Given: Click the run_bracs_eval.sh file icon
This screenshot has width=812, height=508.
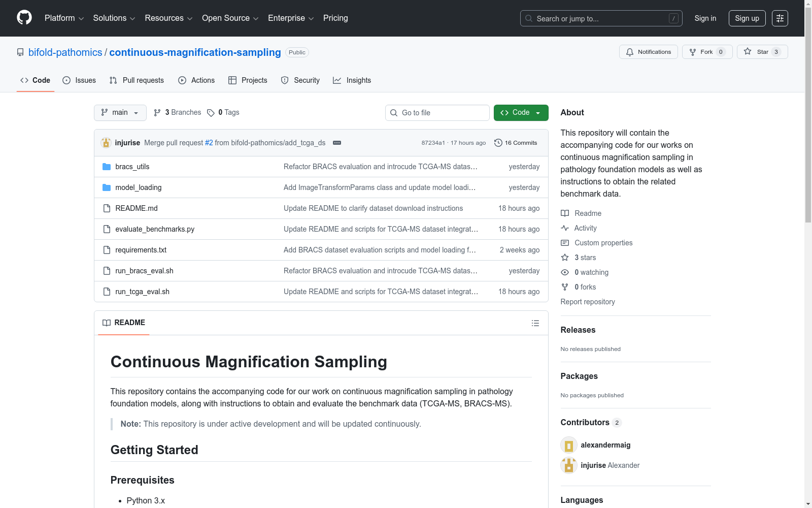Looking at the screenshot, I should [107, 271].
